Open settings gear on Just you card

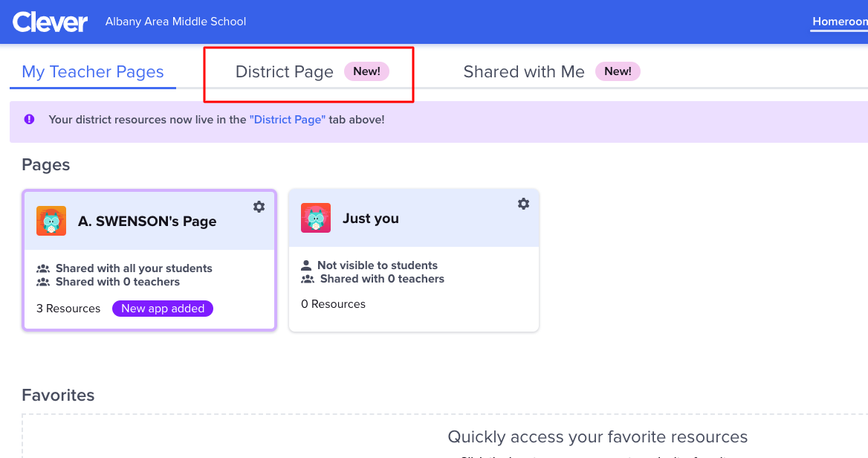pos(523,204)
